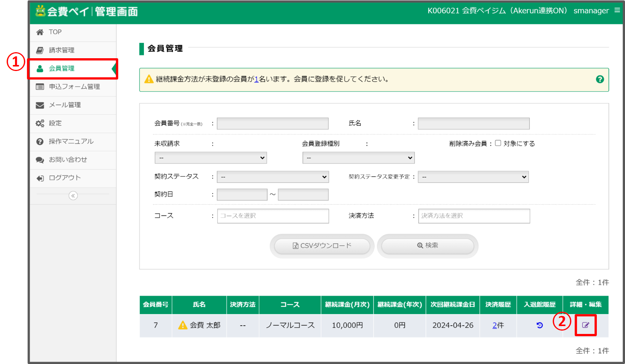Open the 契約ステータス変更予定 dropdown

point(473,177)
